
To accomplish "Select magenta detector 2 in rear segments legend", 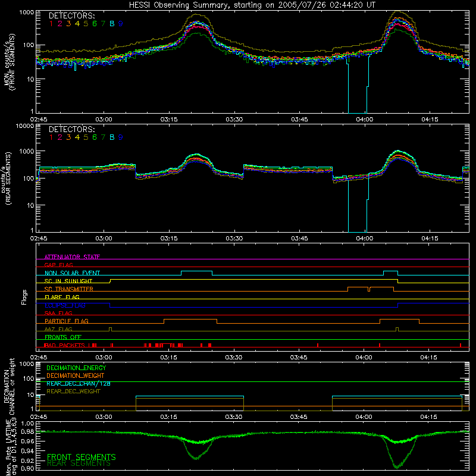I will coord(60,137).
